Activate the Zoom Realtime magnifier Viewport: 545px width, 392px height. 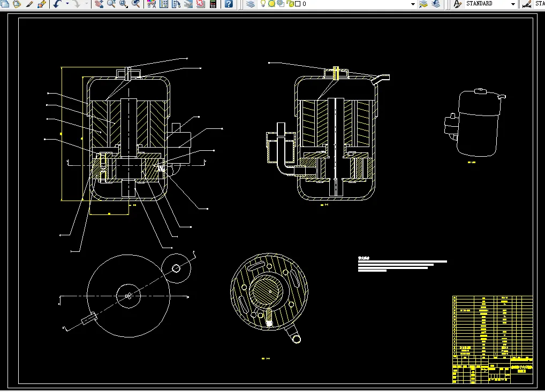pyautogui.click(x=111, y=4)
